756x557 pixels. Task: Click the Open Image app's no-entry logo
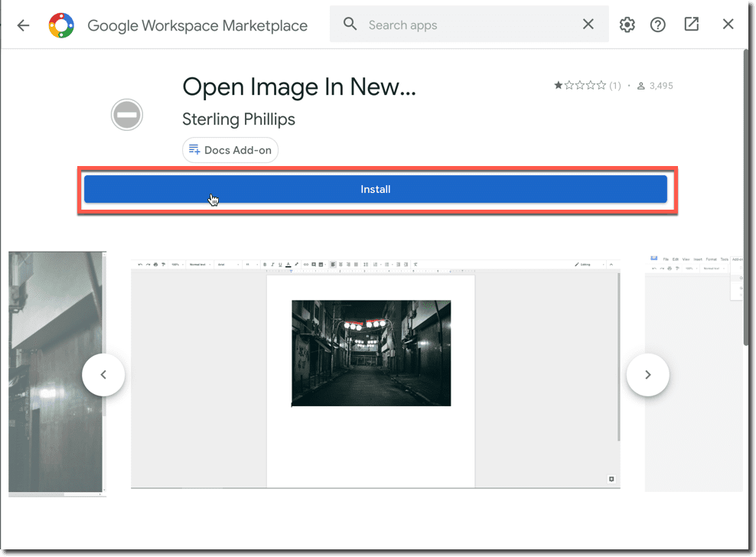(127, 114)
